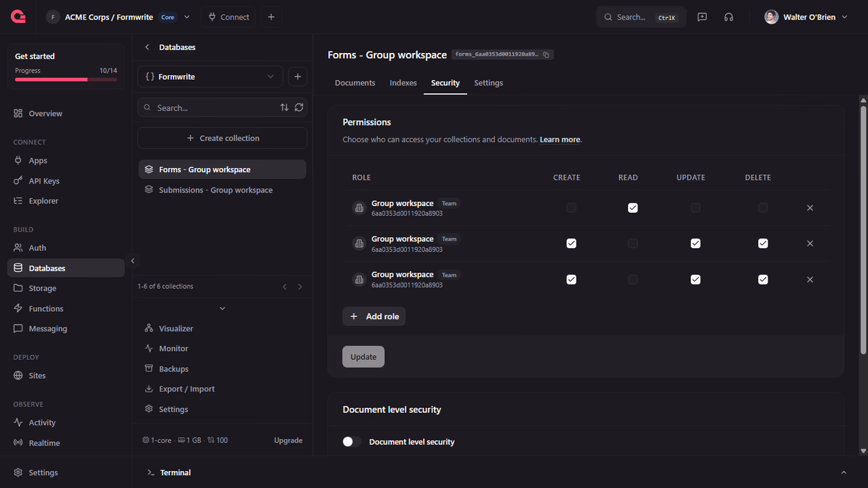Screen dimensions: 868x488
Task: Collapse the side panel arrow
Action: click(x=133, y=261)
